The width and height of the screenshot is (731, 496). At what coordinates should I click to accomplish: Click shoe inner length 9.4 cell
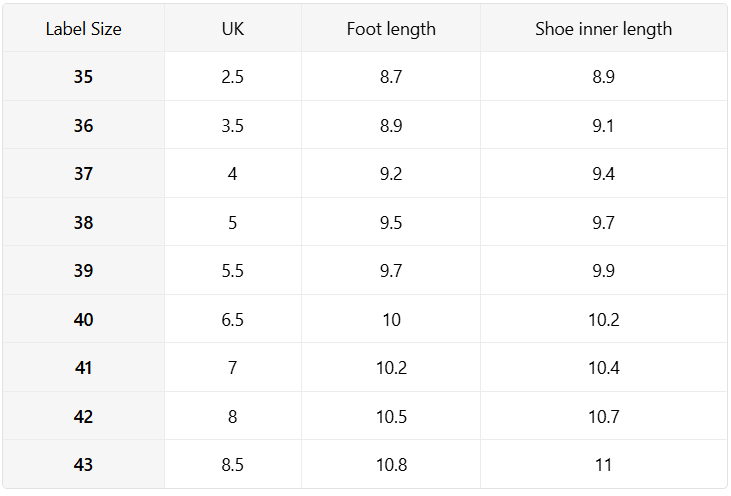coord(603,173)
